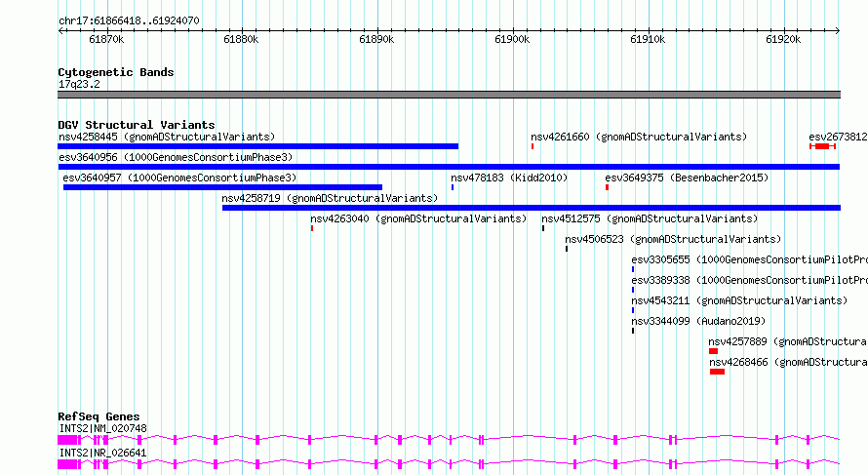This screenshot has height=475, width=868.
Task: Open the esv3640957 variant label
Action: coord(179,178)
